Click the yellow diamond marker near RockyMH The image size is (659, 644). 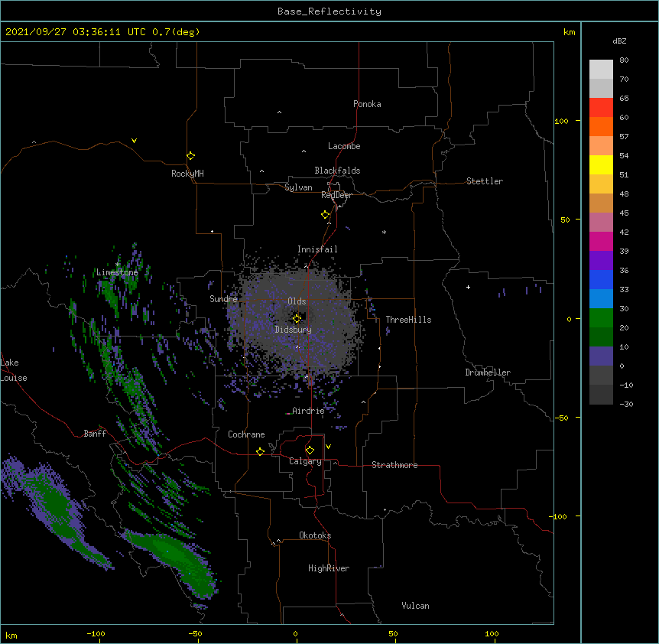tap(190, 156)
